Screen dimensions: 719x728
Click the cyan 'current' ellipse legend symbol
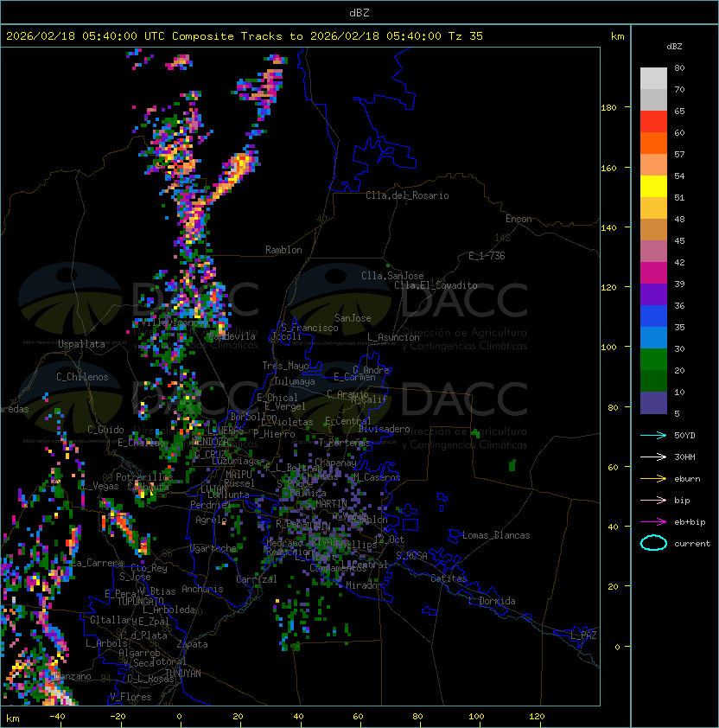[653, 543]
